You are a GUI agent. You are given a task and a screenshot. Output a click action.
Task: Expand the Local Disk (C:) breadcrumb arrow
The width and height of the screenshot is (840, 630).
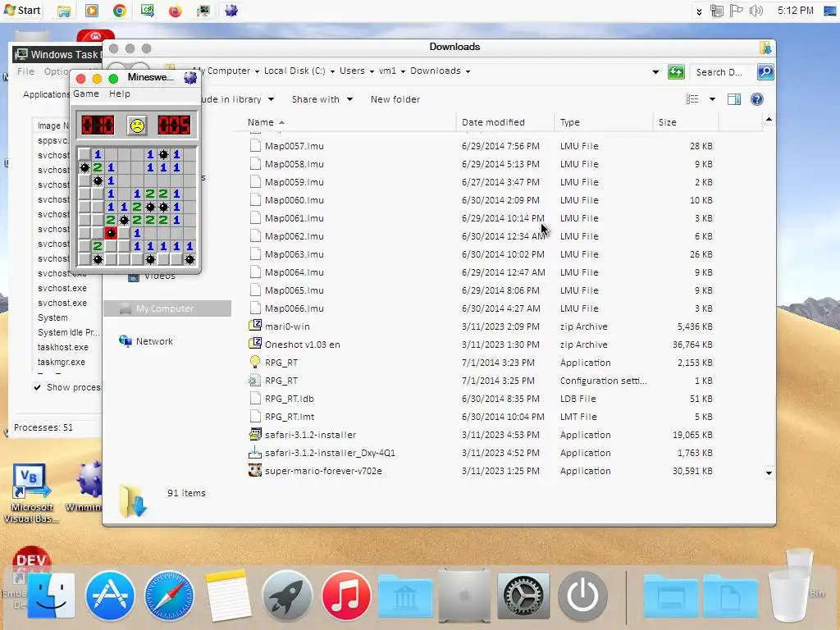(x=333, y=71)
